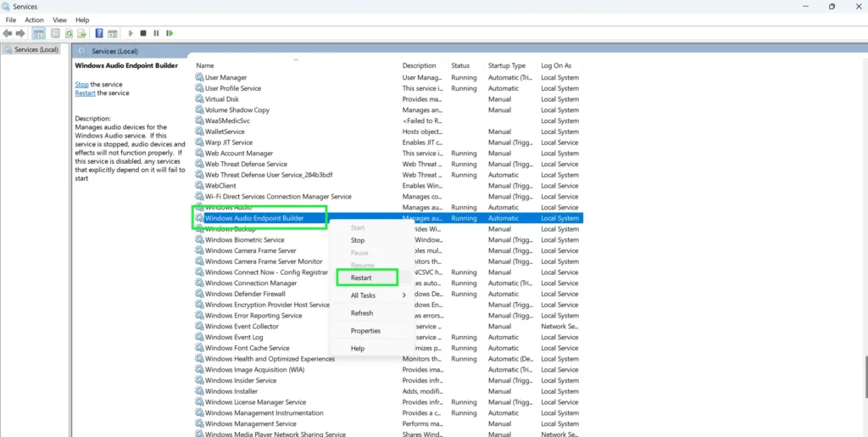Click the gear icon beside Web Account Manager
The height and width of the screenshot is (437, 868).
[x=199, y=154]
